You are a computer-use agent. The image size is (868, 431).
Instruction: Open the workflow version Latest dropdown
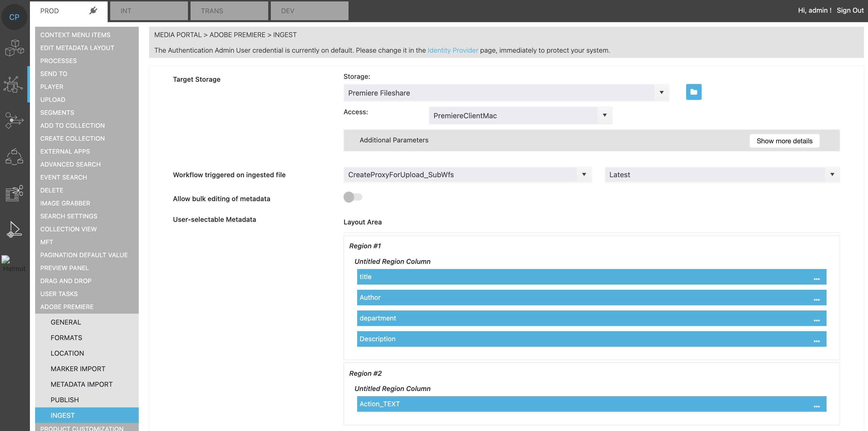click(722, 175)
